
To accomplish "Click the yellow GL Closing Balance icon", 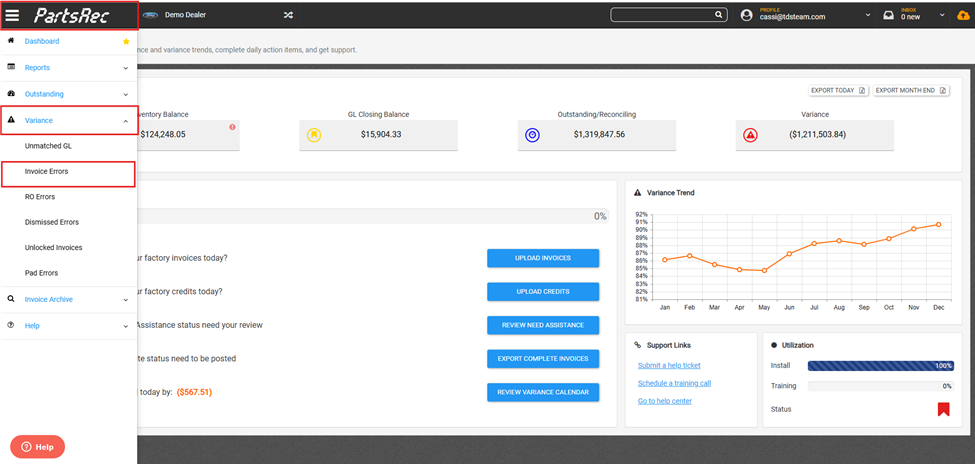I will (314, 135).
